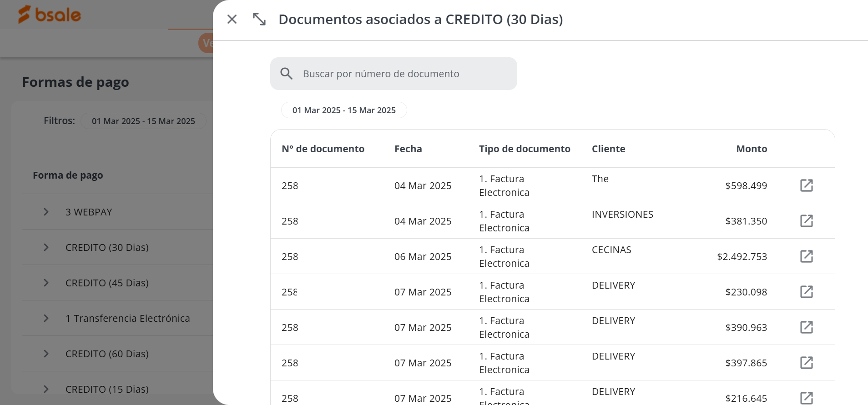Open document with amount $2.492.753

pyautogui.click(x=807, y=256)
